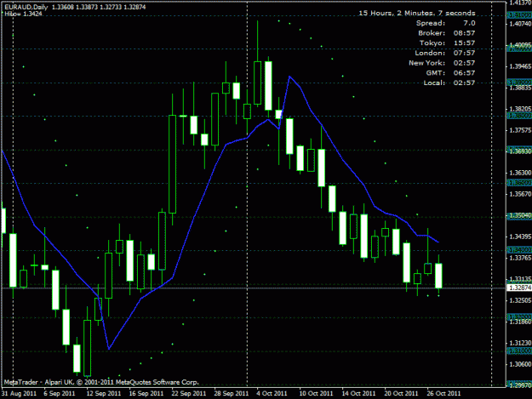The height and width of the screenshot is (399, 532).
Task: Click the 1.31230 price axis label
Action: 520,343
